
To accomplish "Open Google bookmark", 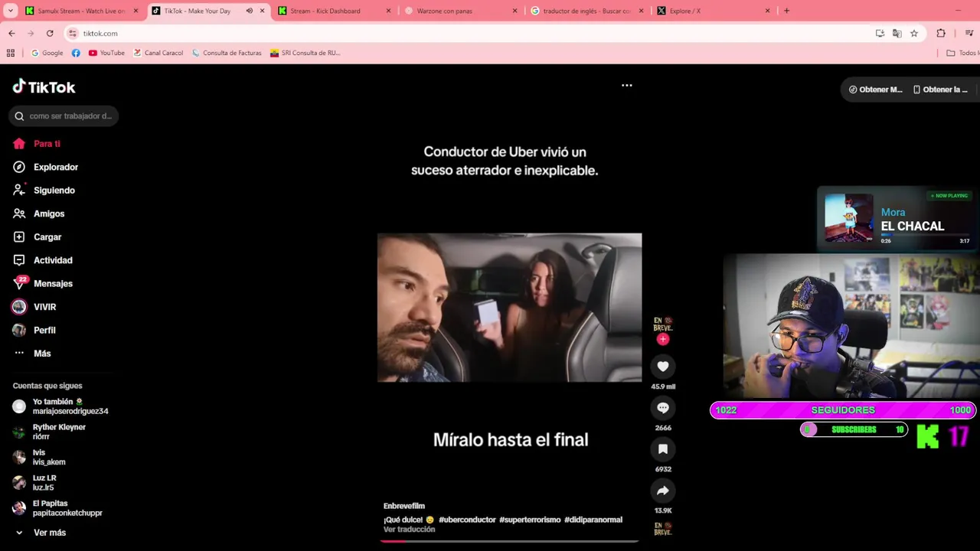I will point(47,53).
